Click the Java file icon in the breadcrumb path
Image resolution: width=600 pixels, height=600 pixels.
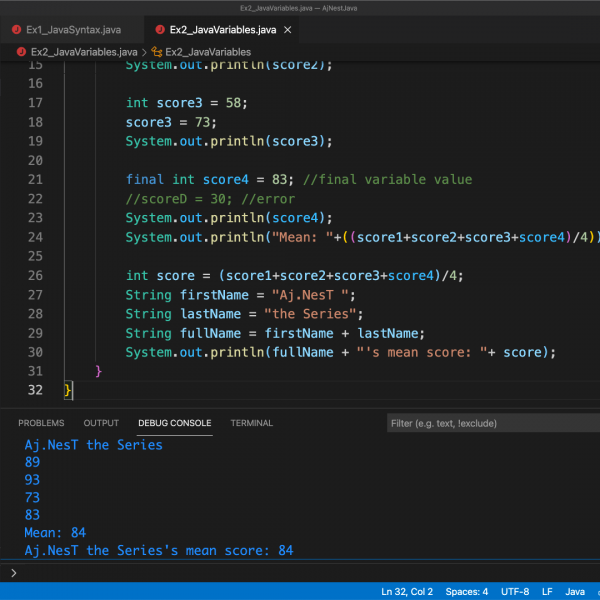coord(20,51)
